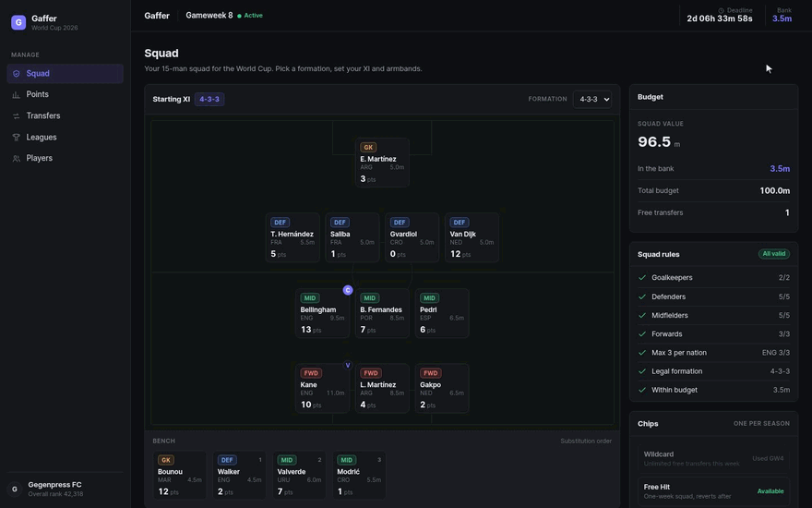Viewport: 812px width, 508px height.
Task: Navigate to Transfers page
Action: [66, 116]
